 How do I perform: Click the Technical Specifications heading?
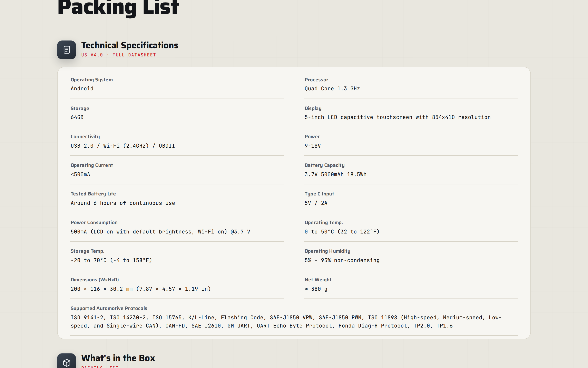pos(130,45)
